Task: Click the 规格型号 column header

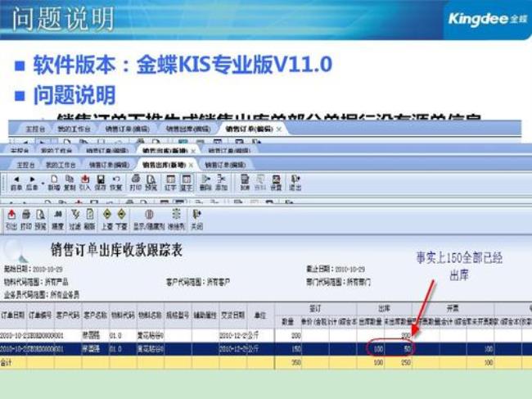Action: tap(178, 315)
